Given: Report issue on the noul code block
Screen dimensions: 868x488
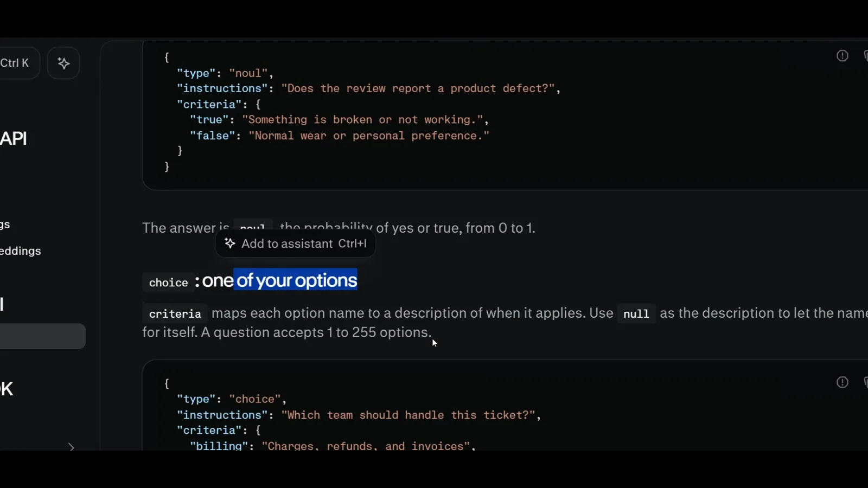Looking at the screenshot, I should click(x=842, y=56).
